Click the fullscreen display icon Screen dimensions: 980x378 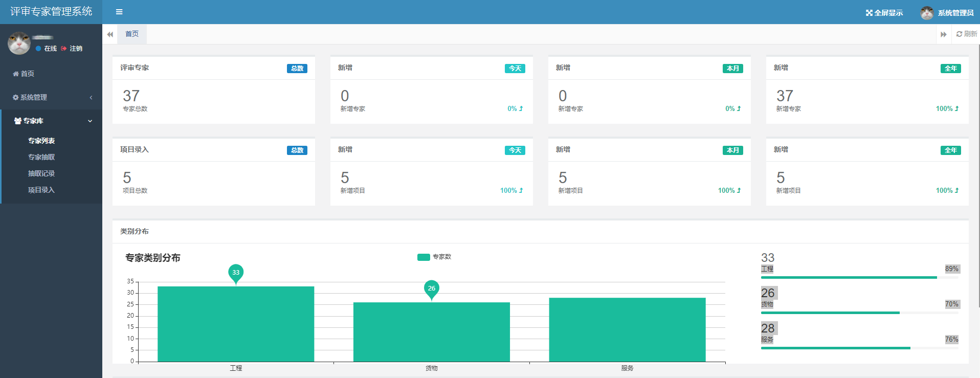click(869, 13)
